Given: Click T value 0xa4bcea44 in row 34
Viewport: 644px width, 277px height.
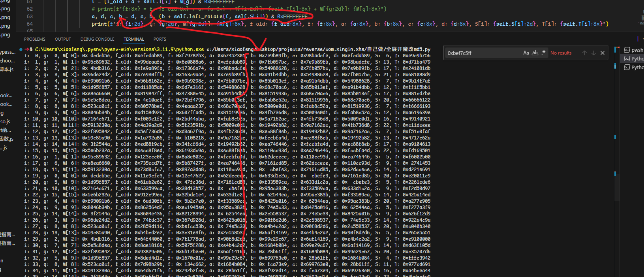Looking at the screenshot, I should pos(417,271).
